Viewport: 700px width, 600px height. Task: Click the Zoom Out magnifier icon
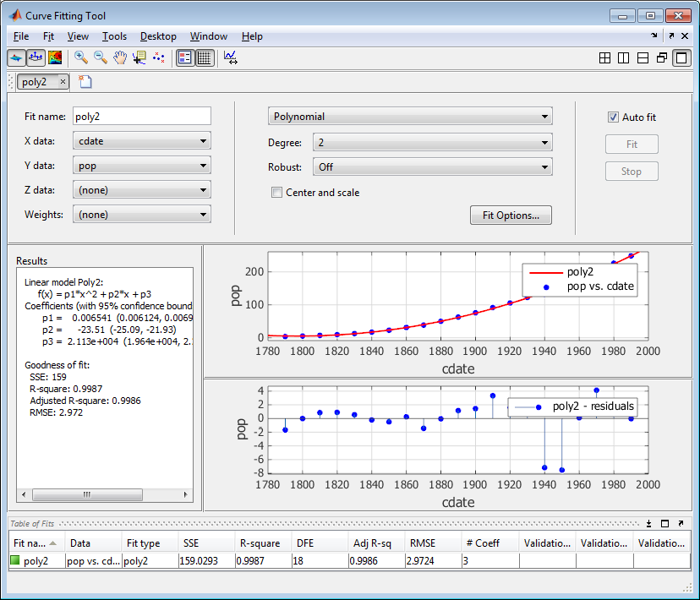[100, 57]
